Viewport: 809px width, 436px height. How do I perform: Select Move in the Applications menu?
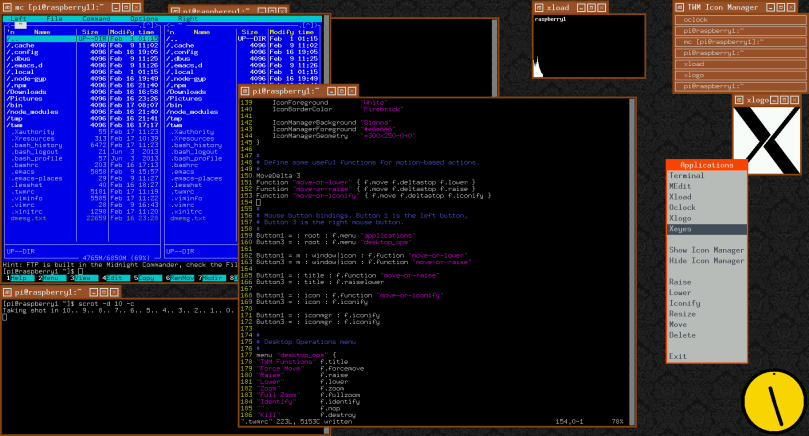tap(706, 325)
